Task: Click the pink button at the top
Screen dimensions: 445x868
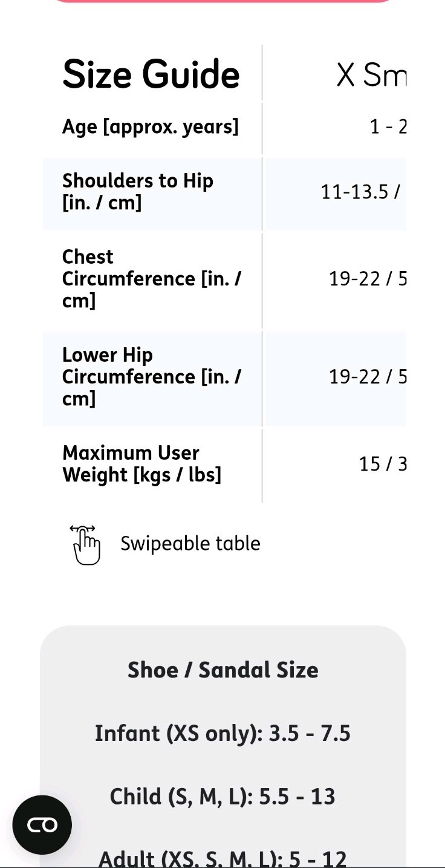Action: point(223,1)
